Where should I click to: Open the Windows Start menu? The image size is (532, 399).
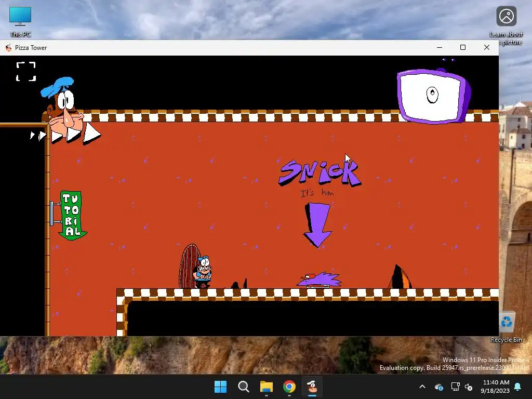[x=220, y=387]
